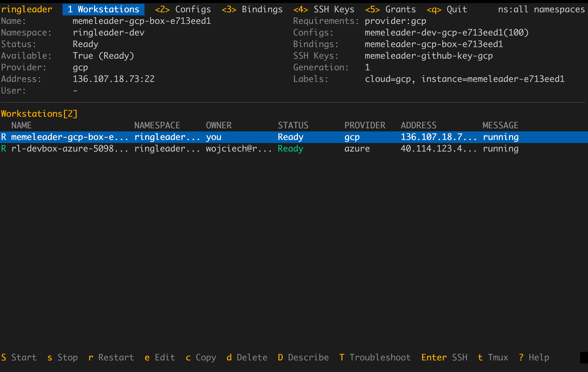The width and height of the screenshot is (588, 372).
Task: Click the owner wojciech@r... cell
Action: tap(239, 149)
